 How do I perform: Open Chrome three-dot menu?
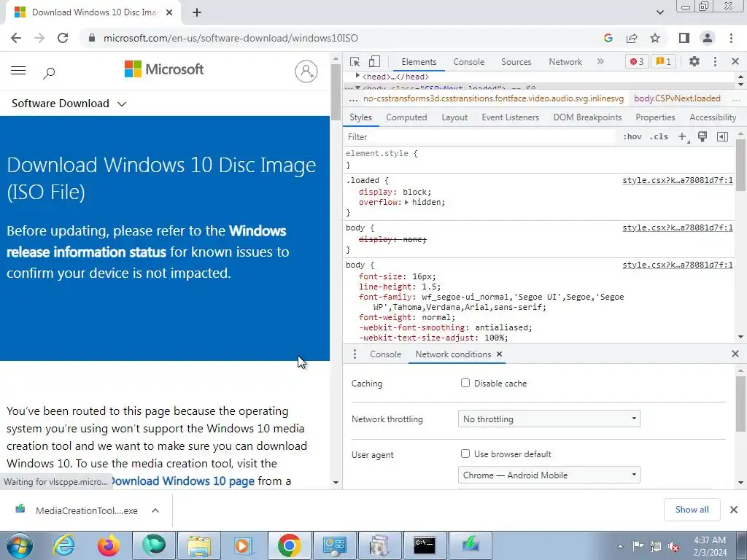tap(731, 38)
